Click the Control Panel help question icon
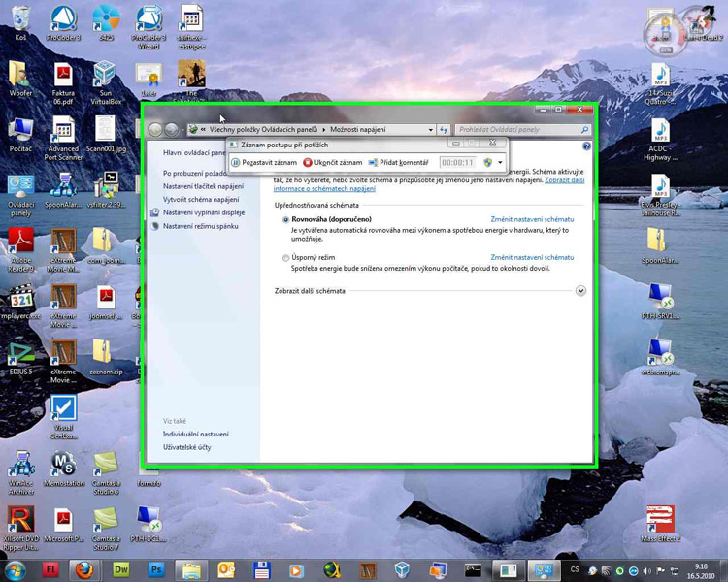Screen dimensions: 728x582 point(586,146)
